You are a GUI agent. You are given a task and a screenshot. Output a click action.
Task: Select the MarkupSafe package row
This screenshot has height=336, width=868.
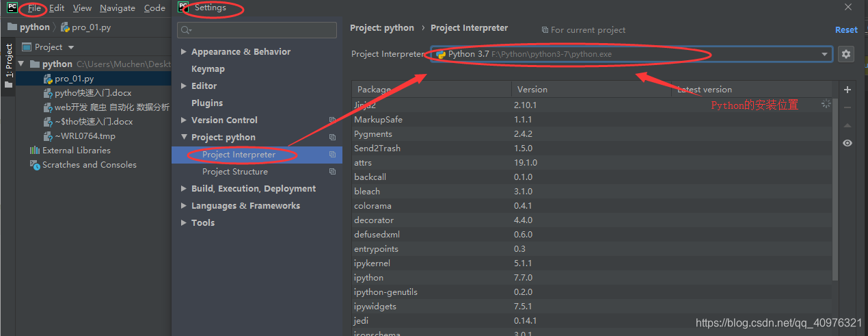592,119
